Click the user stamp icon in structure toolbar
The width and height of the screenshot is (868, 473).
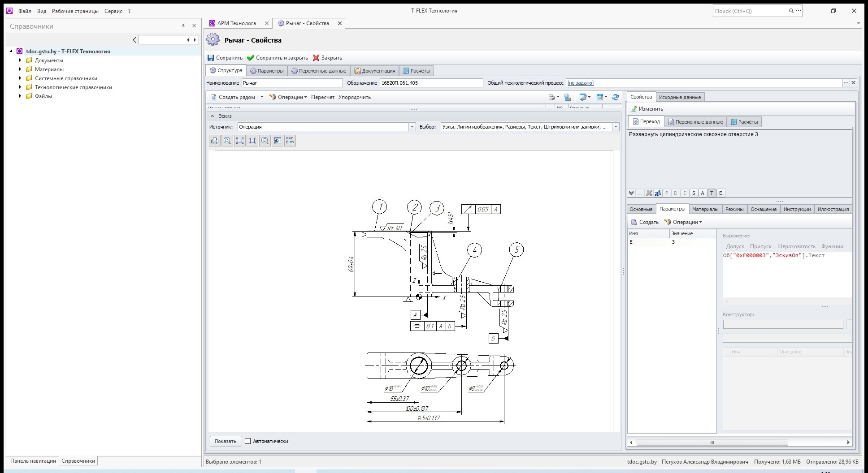click(x=568, y=97)
